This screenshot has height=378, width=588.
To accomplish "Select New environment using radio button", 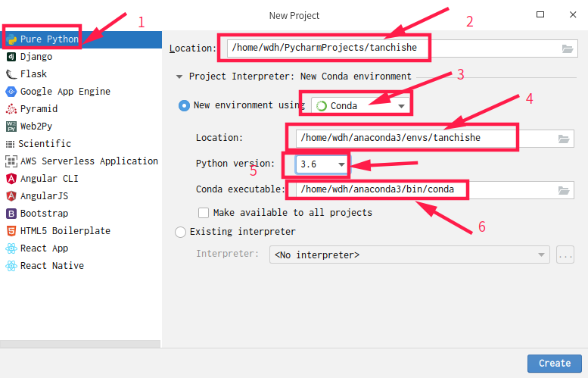I will pyautogui.click(x=184, y=105).
